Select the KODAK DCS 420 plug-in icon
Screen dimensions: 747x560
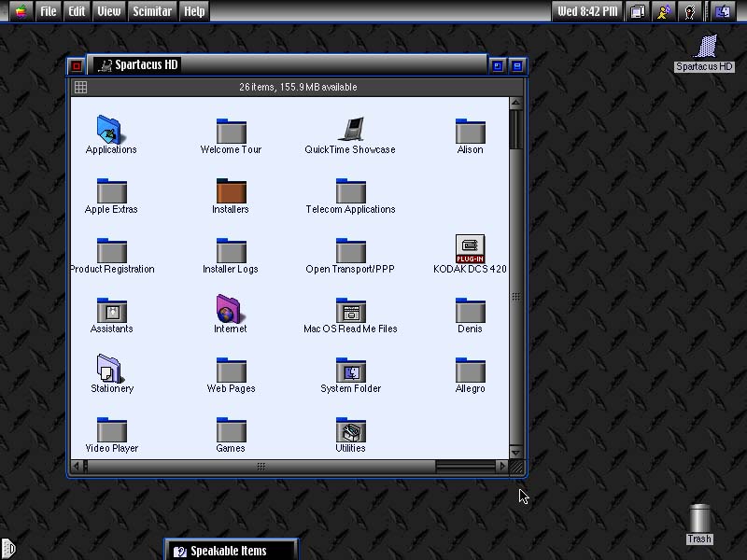(x=471, y=248)
